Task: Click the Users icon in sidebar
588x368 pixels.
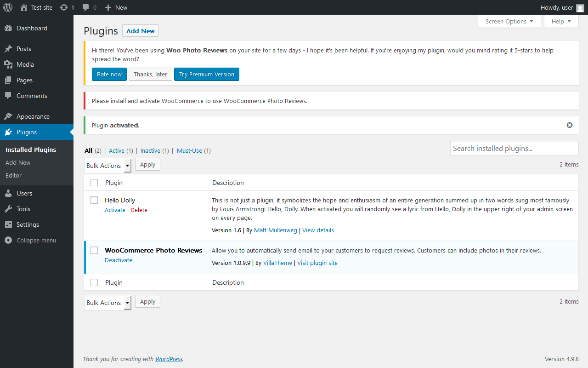Action: coord(8,193)
